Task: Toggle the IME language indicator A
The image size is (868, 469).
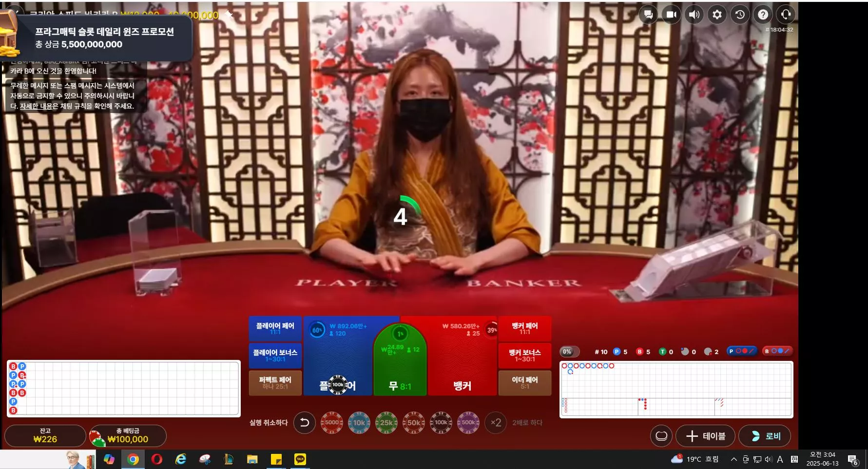Action: coord(780,459)
